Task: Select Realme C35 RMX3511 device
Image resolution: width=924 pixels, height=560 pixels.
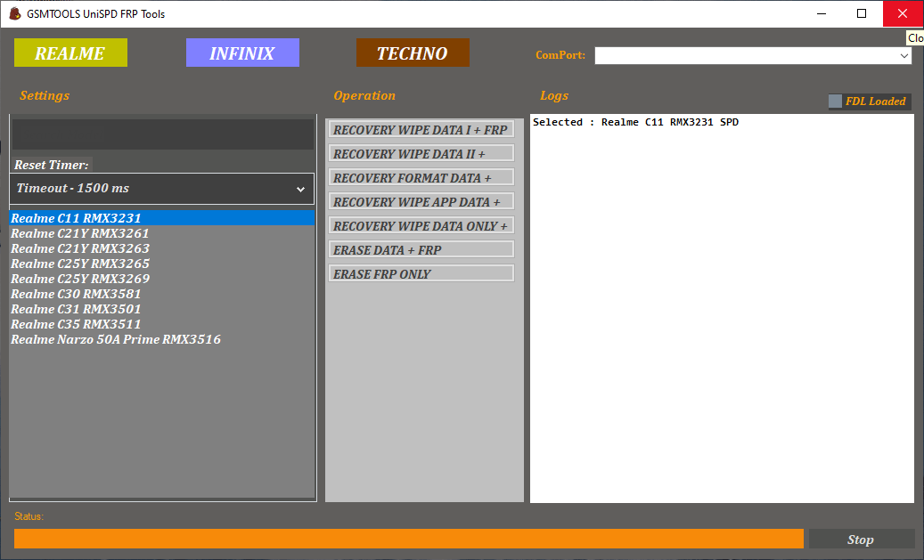Action: pos(76,324)
